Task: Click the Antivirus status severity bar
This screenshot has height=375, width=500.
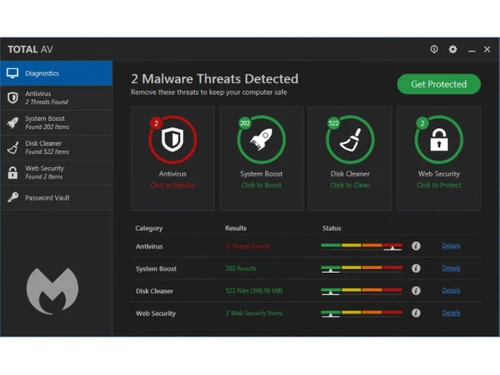Action: [x=361, y=247]
